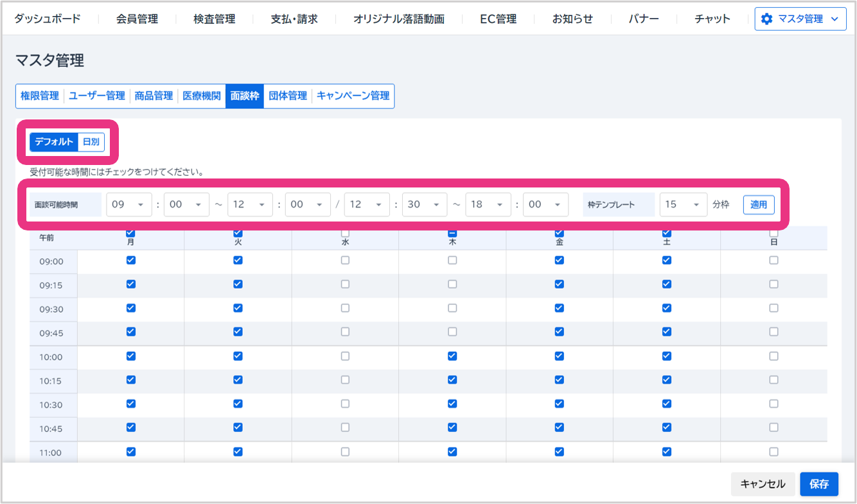This screenshot has width=857, height=504.
Task: Tick the 日 column header checkbox
Action: 773,233
